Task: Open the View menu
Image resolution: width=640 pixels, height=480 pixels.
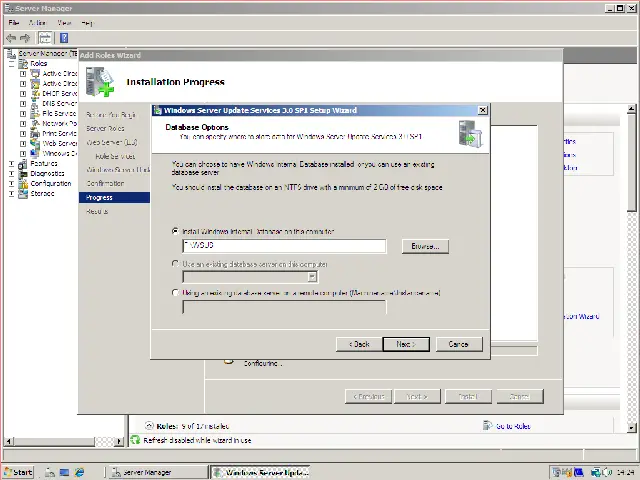Action: point(64,23)
